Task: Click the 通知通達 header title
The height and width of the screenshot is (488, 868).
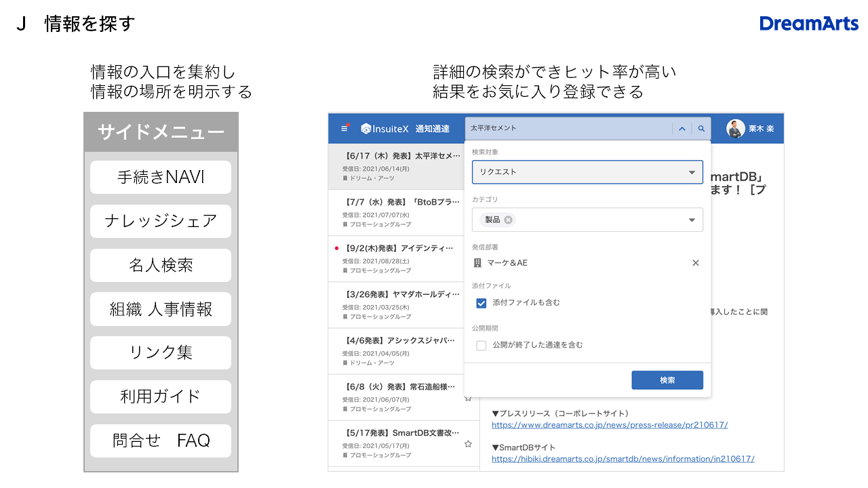Action: point(433,129)
